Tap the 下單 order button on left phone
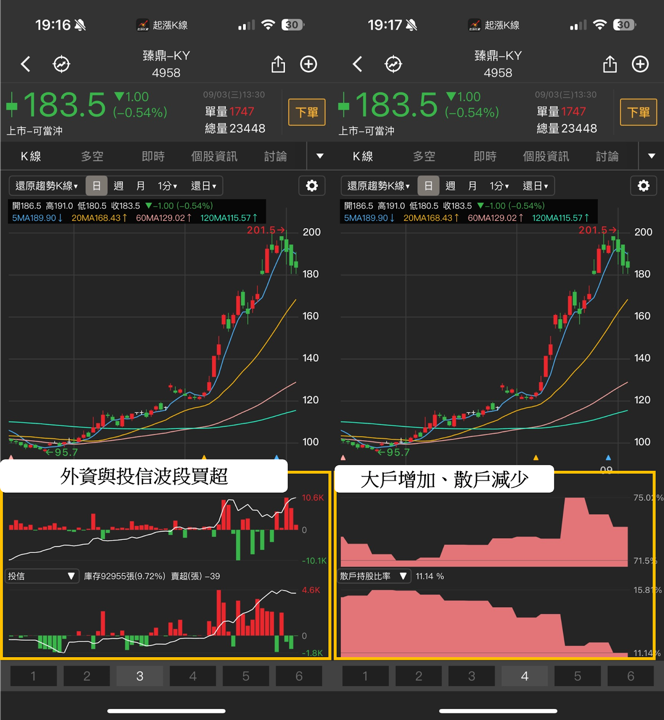Viewport: 664px width, 720px height. pos(307,112)
